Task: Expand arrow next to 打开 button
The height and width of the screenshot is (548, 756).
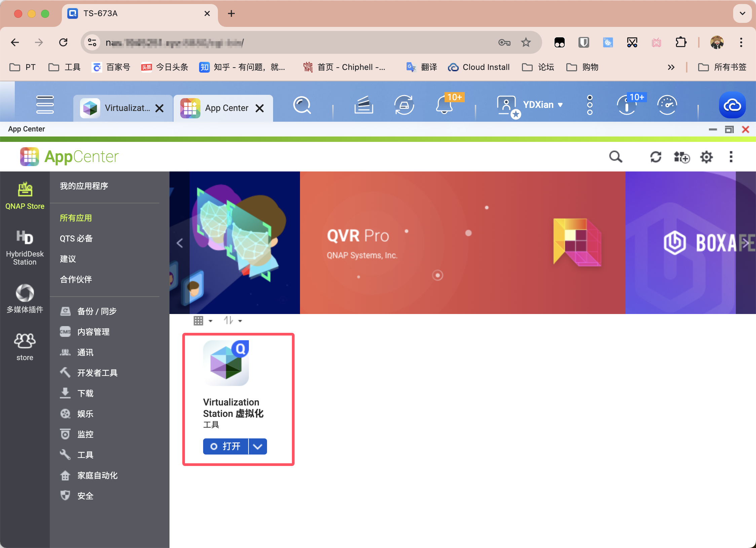Action: (258, 446)
